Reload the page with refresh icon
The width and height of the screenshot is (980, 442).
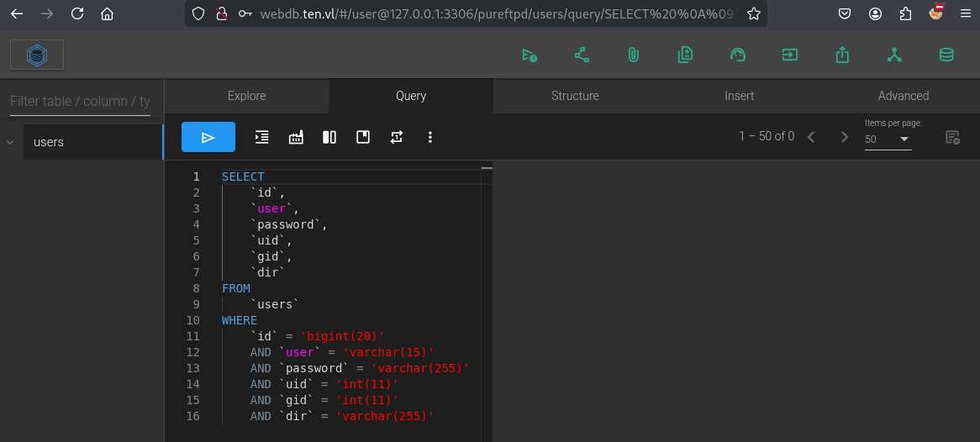(76, 13)
